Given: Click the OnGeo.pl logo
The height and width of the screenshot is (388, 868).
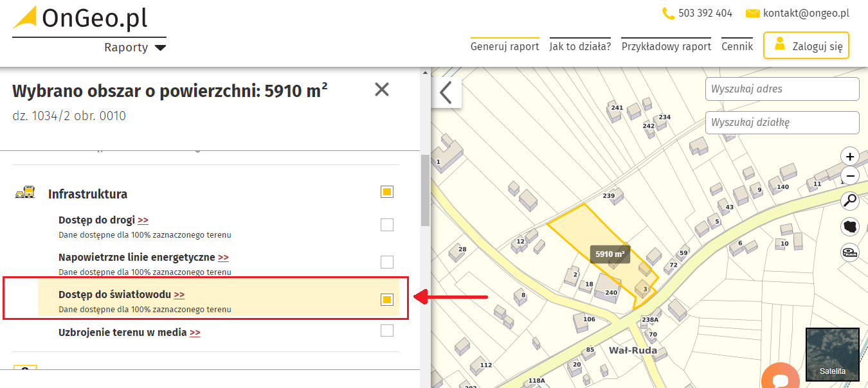Looking at the screenshot, I should click(80, 18).
